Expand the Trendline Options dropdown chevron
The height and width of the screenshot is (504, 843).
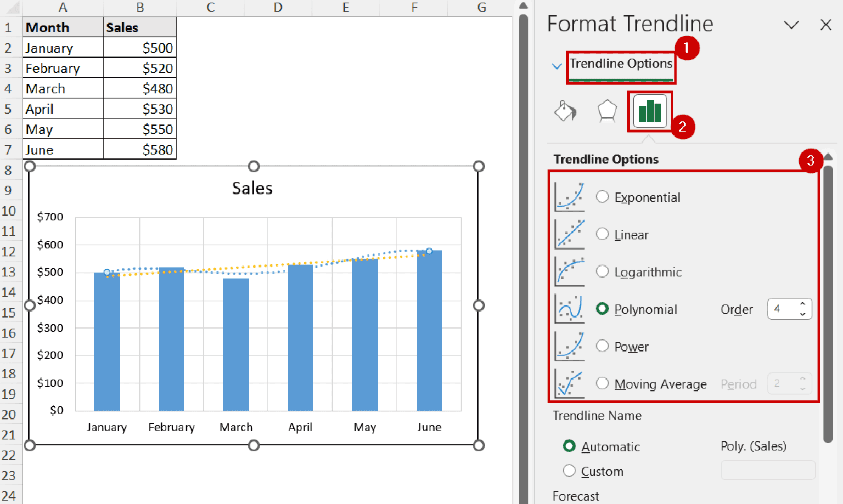[557, 66]
